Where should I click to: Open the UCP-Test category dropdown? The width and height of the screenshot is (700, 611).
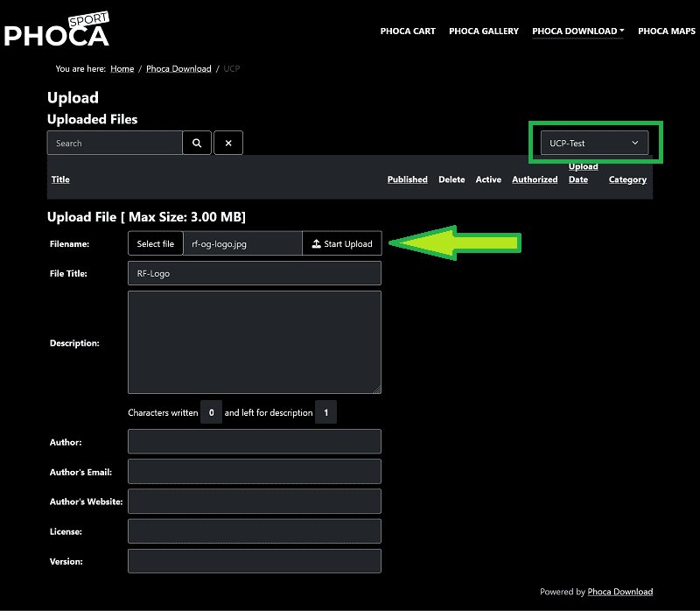coord(594,143)
